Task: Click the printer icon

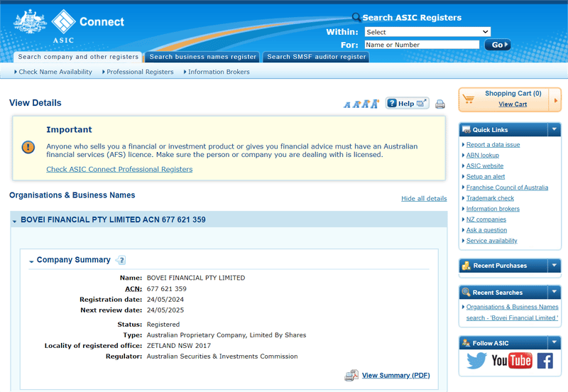Action: tap(440, 104)
